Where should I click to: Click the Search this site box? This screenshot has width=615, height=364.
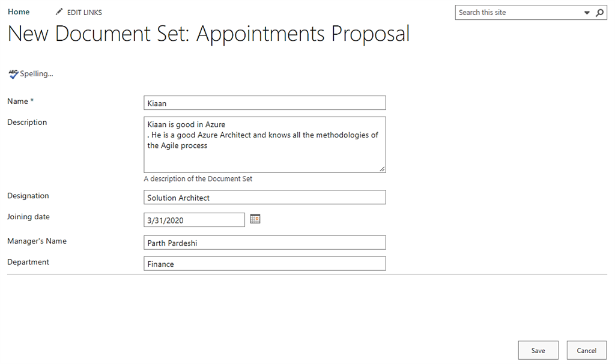pos(517,12)
